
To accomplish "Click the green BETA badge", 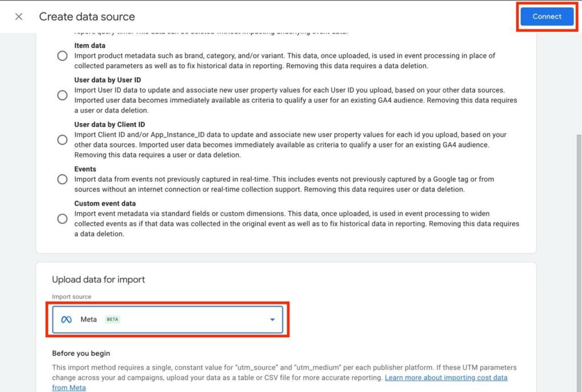I will click(113, 319).
